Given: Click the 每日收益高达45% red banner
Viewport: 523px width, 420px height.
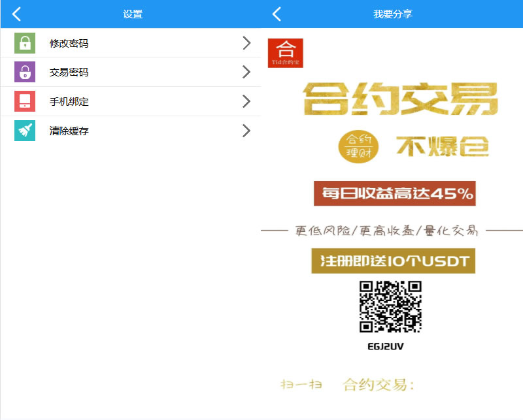Looking at the screenshot, I should point(394,193).
